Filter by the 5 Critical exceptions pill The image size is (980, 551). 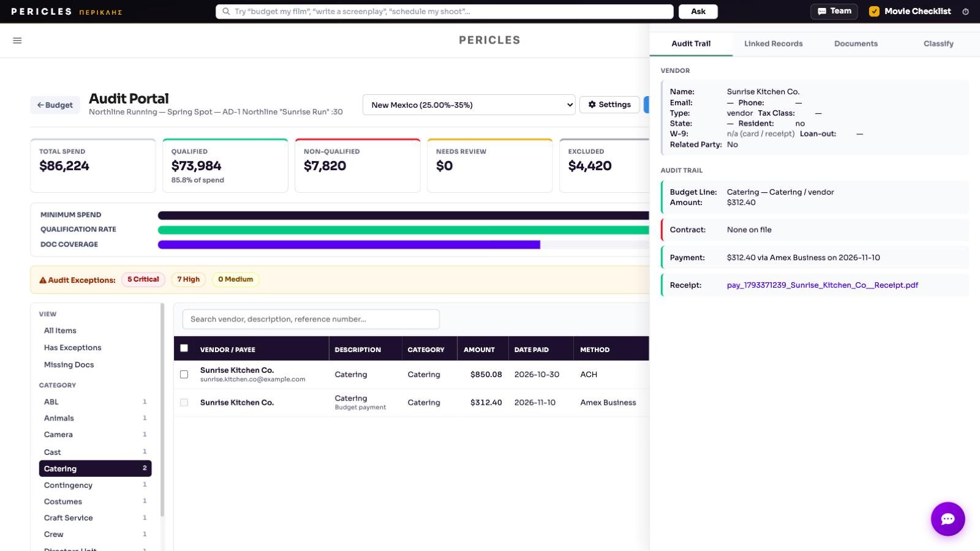tap(143, 279)
